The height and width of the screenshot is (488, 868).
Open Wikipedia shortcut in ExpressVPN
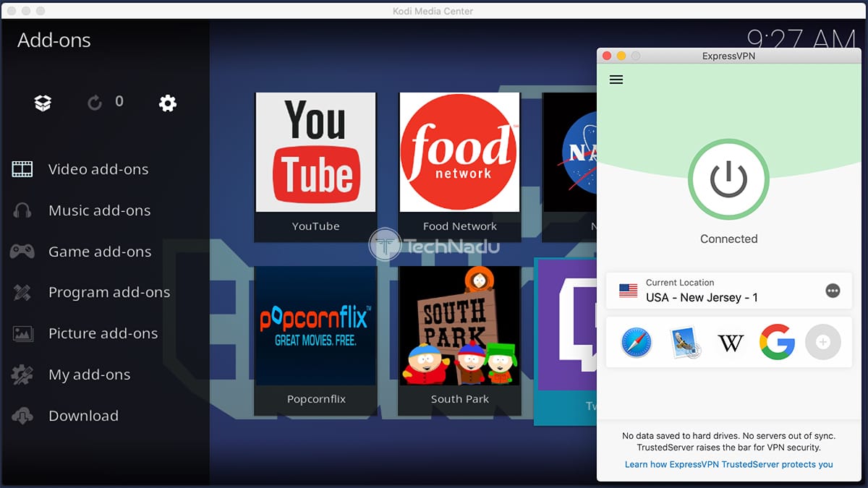[731, 343]
